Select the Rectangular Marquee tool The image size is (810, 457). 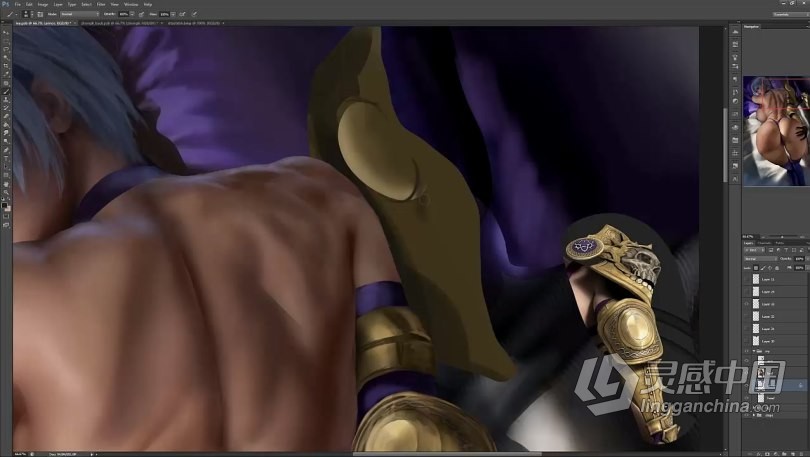(6, 40)
